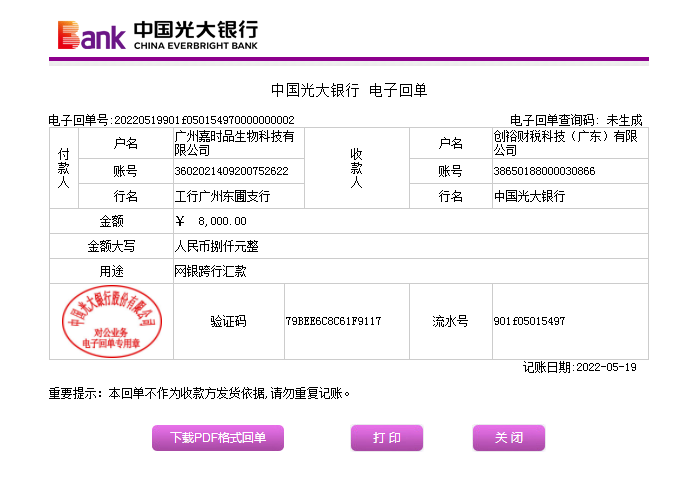This screenshot has height=481, width=699.
Task: Click the 金额 label cell
Action: [x=111, y=221]
